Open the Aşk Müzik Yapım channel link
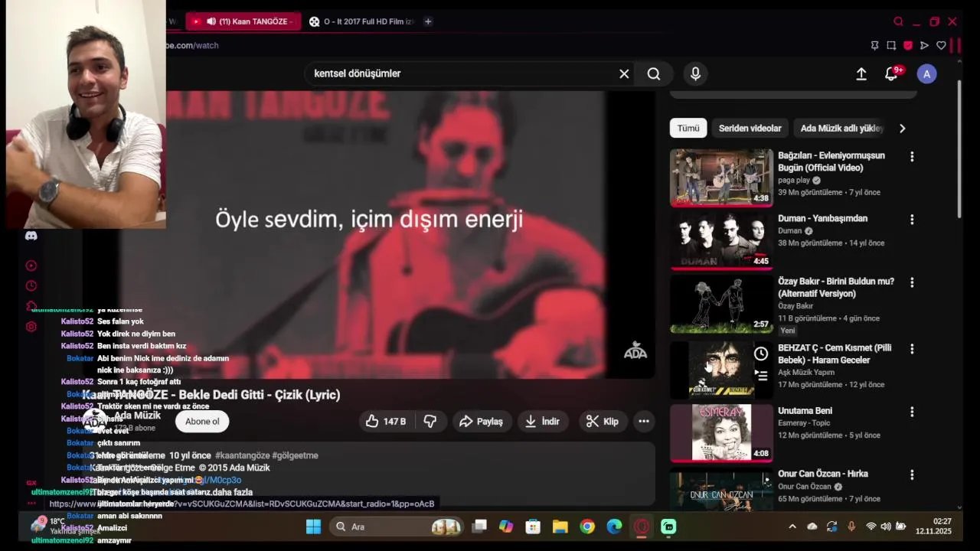 pyautogui.click(x=806, y=373)
